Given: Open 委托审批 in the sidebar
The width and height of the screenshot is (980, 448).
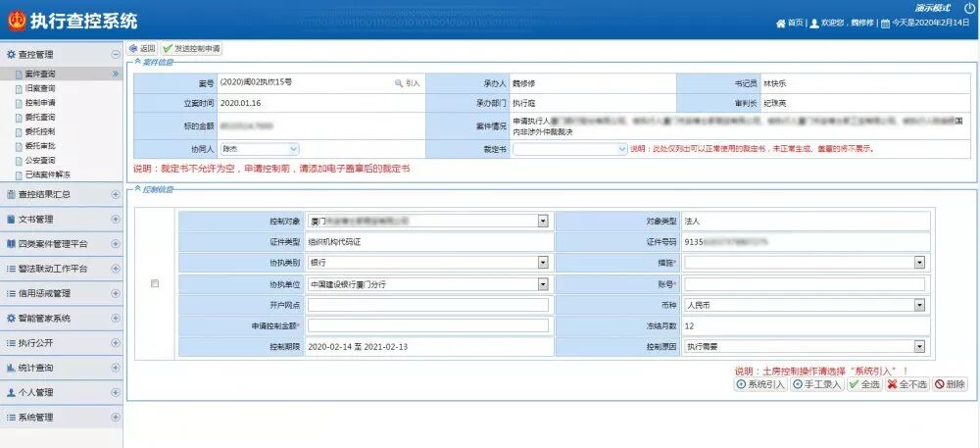Looking at the screenshot, I should (x=40, y=146).
